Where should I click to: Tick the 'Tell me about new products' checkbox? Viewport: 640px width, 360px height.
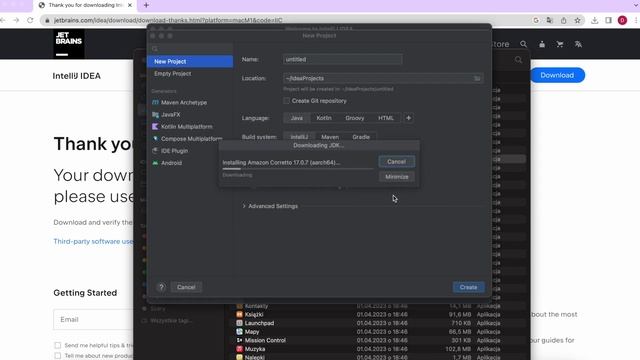(x=58, y=356)
